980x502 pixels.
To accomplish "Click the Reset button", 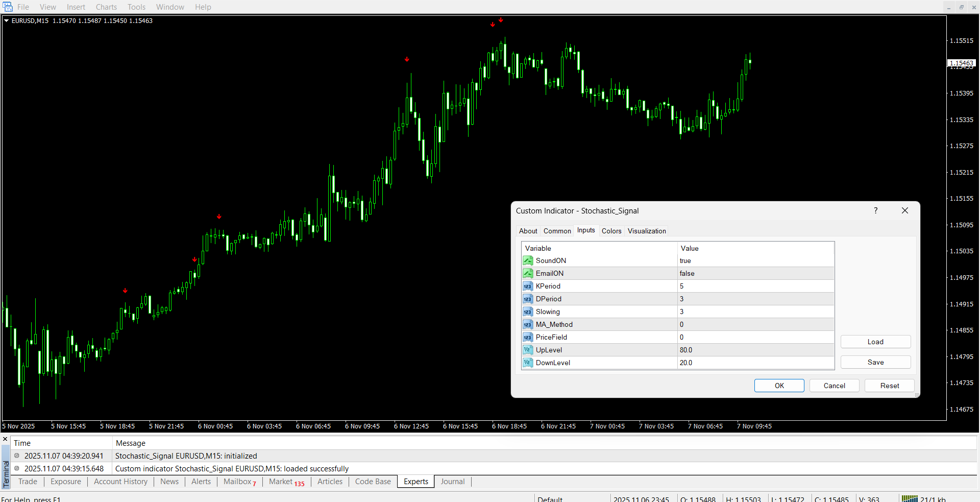I will [889, 386].
